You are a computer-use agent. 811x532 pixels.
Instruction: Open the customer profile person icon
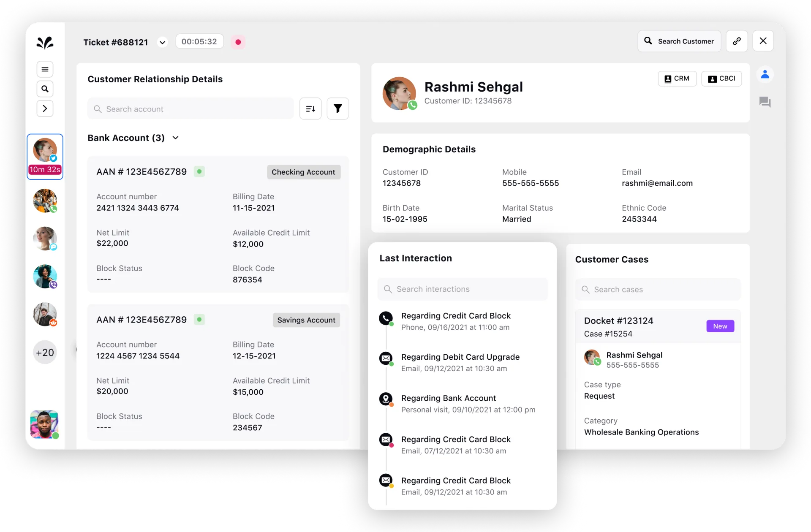click(x=765, y=75)
